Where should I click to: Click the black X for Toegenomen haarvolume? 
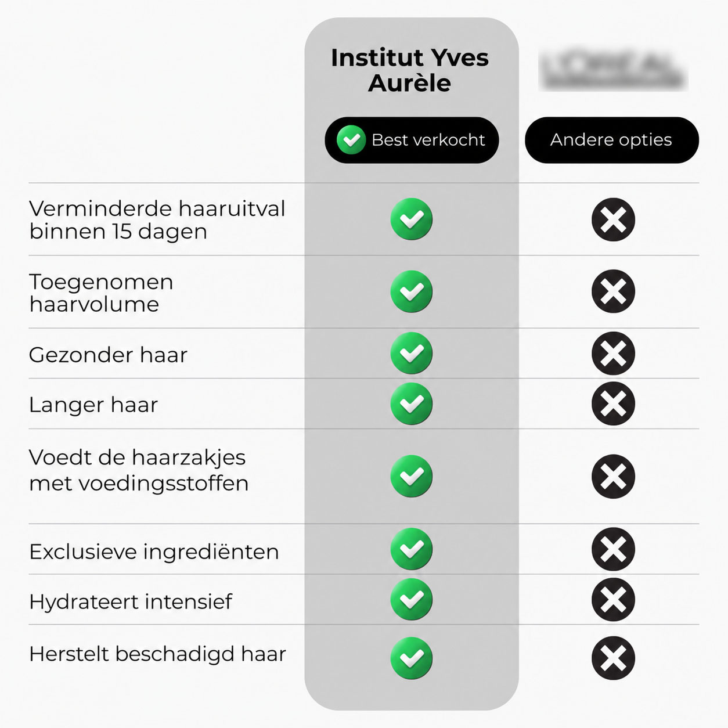[614, 291]
